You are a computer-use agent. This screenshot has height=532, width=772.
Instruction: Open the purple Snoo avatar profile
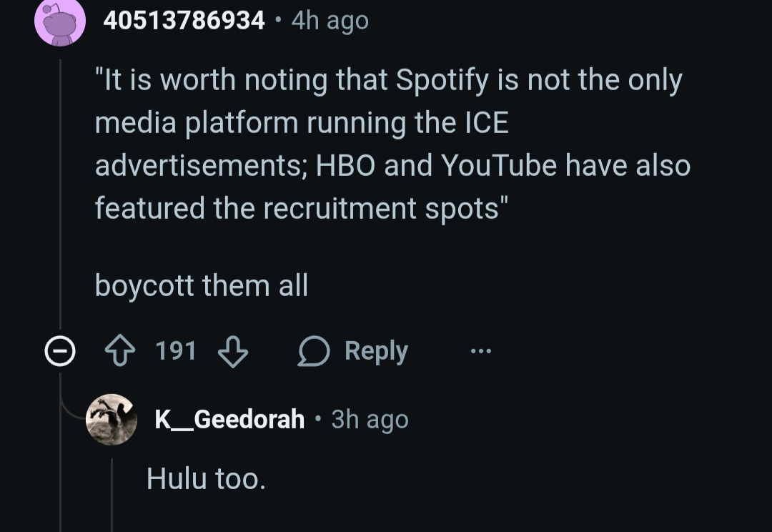tap(60, 21)
